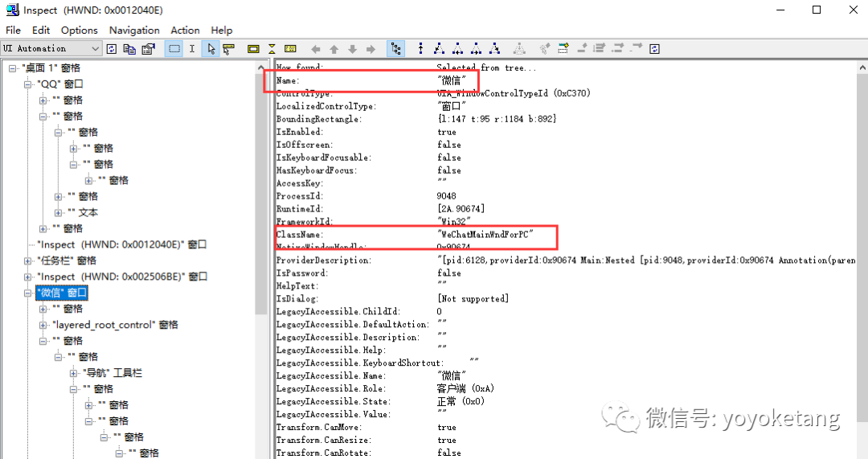Click the navigate to last child icon
The height and width of the screenshot is (459, 868).
[x=495, y=49]
